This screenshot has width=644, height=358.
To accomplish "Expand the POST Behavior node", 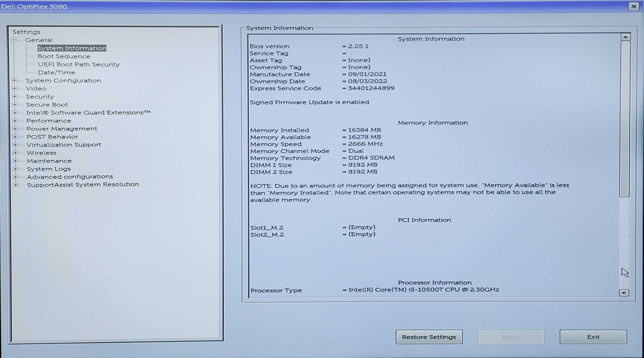I will tap(15, 137).
